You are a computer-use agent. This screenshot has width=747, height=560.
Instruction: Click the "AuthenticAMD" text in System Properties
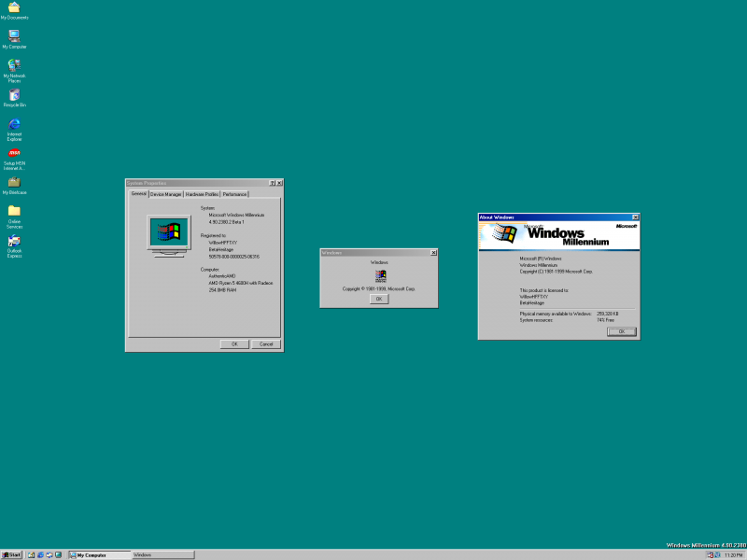(222, 276)
